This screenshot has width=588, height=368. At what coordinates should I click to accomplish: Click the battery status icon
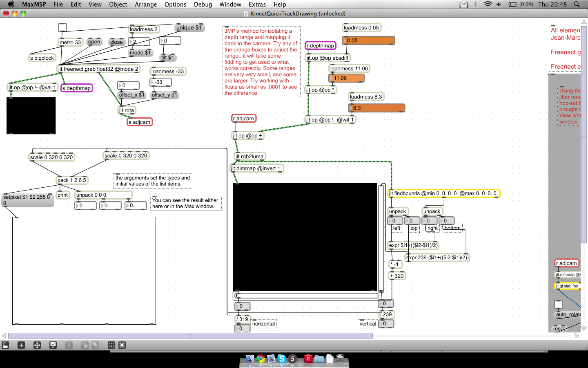(513, 4)
